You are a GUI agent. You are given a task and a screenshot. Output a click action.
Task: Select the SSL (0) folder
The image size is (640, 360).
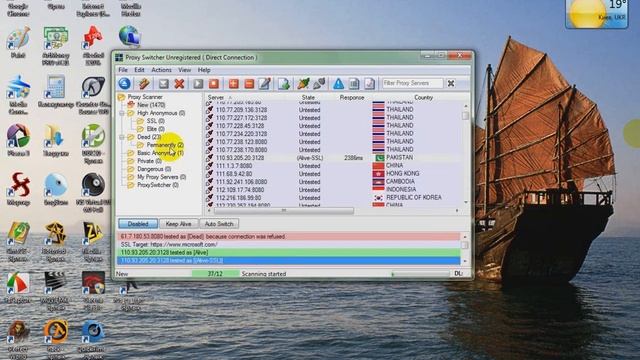(156, 121)
